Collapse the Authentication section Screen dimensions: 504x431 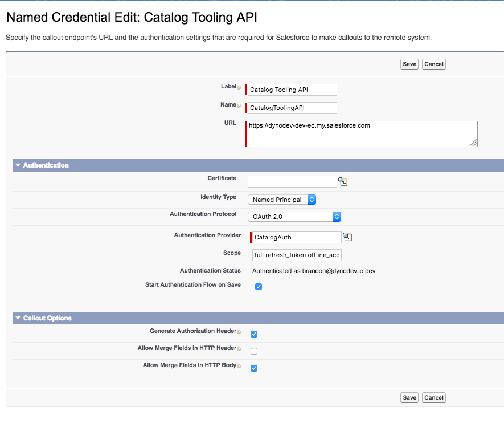pos(18,165)
